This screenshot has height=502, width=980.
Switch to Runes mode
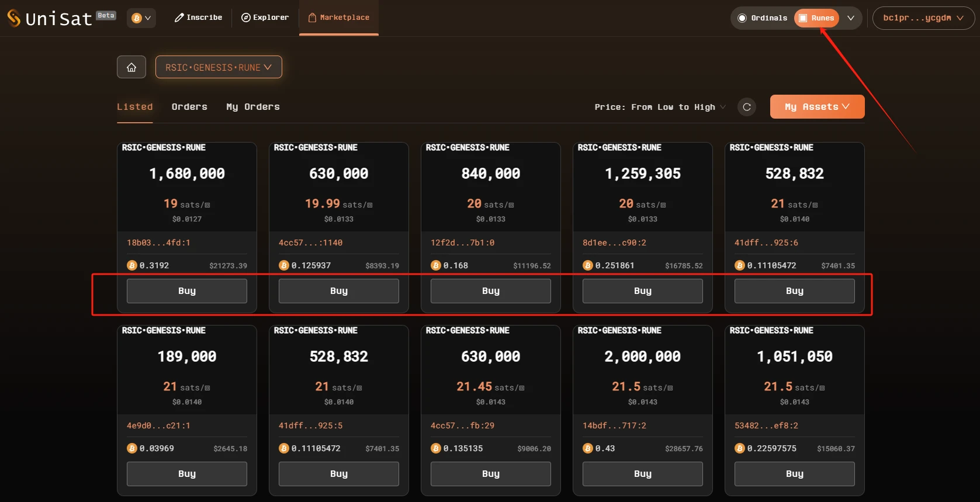pyautogui.click(x=816, y=18)
